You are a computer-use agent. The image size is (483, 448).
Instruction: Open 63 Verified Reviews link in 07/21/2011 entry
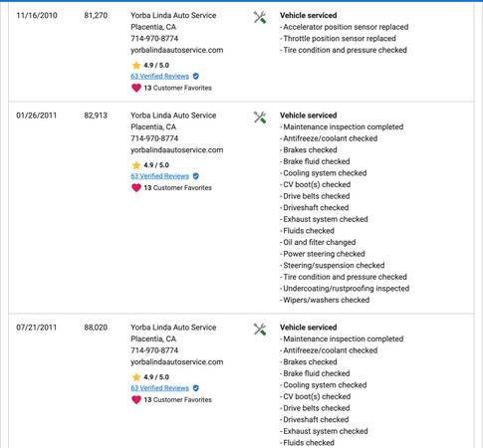pyautogui.click(x=159, y=388)
